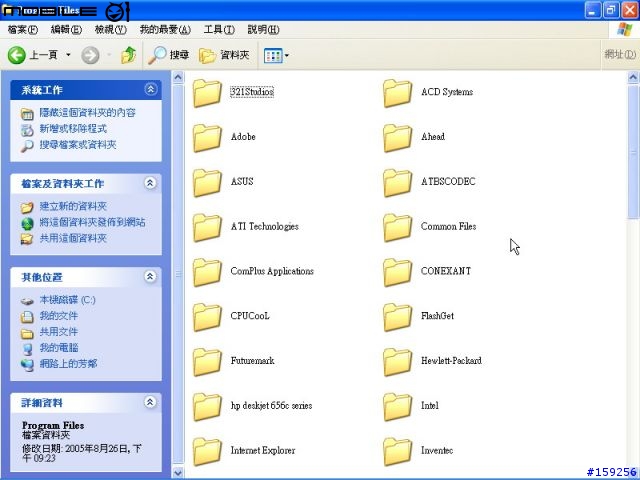Select the Inventec folder icon
The image size is (640, 480).
tap(397, 452)
